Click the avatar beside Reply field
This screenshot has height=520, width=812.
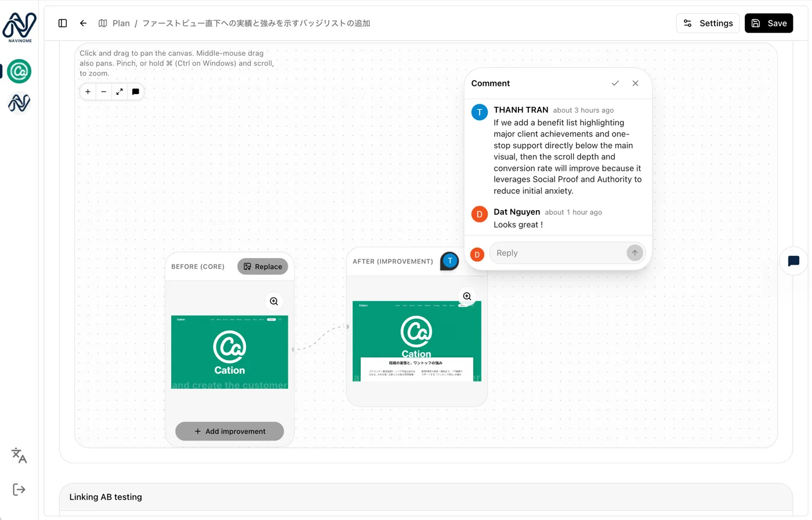tap(477, 254)
